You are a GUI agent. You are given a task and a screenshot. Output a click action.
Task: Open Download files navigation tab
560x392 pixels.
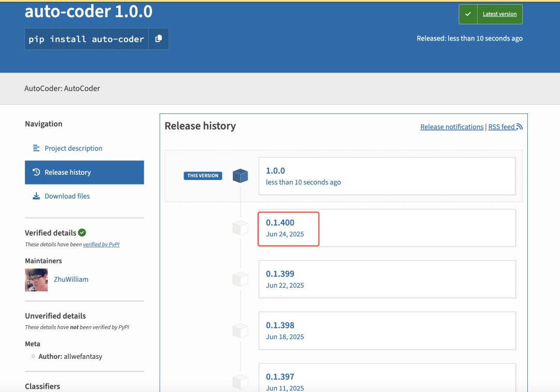85,196
